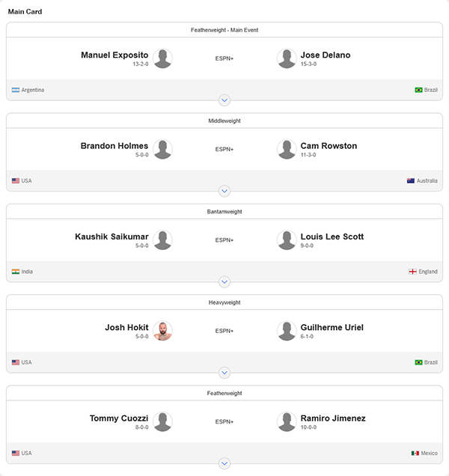
Task: Expand the Exposito vs Delano fight details
Action: pyautogui.click(x=224, y=100)
